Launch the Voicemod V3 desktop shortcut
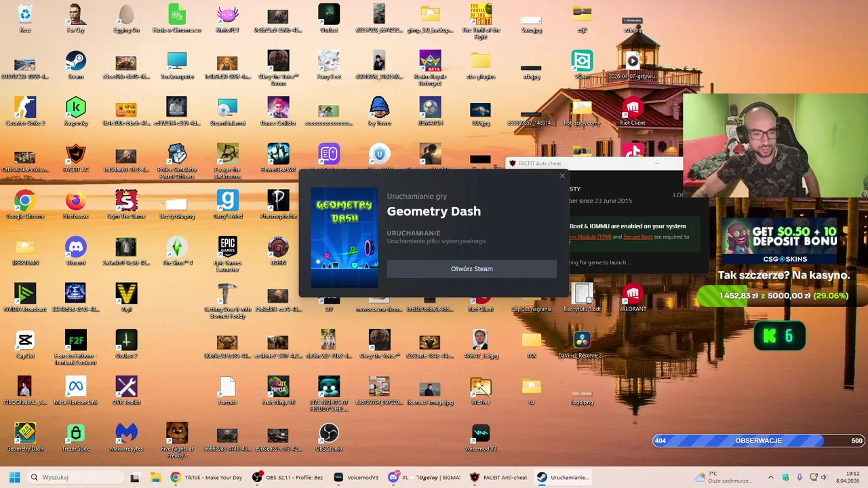Viewport: 868px width, 488px height. tap(480, 437)
